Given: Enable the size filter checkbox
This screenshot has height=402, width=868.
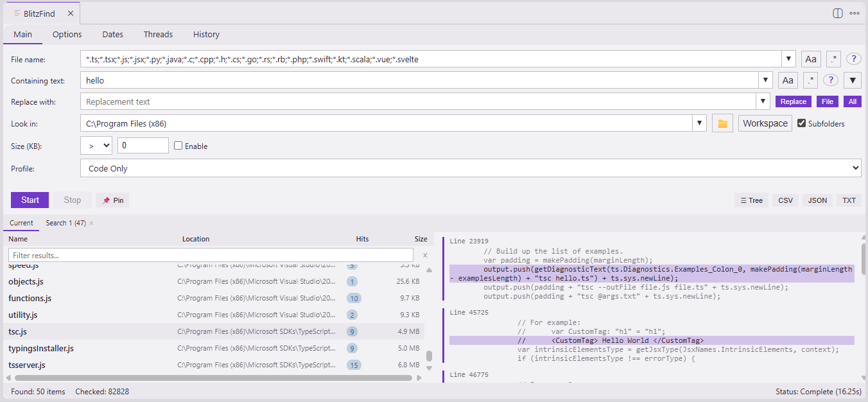Looking at the screenshot, I should 178,146.
